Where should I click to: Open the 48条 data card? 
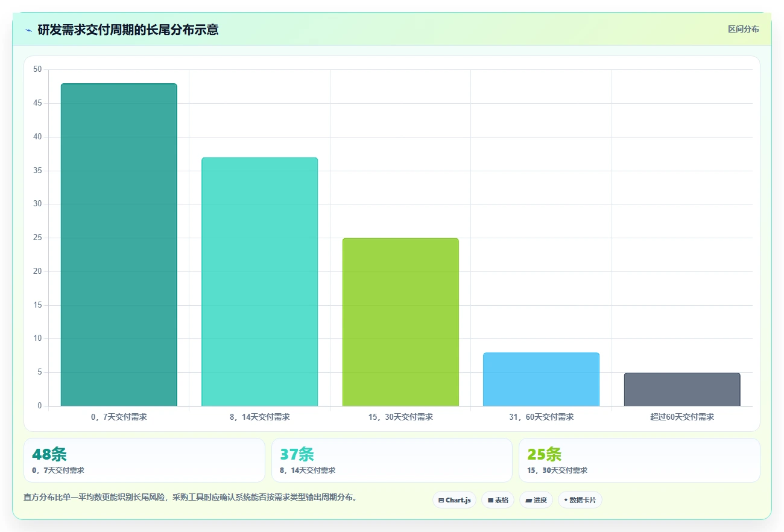[x=144, y=460]
